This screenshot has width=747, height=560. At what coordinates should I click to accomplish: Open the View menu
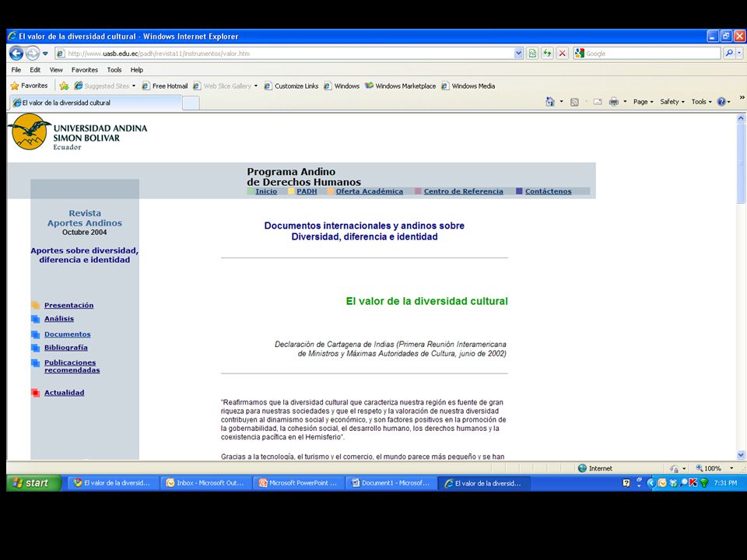pyautogui.click(x=56, y=69)
